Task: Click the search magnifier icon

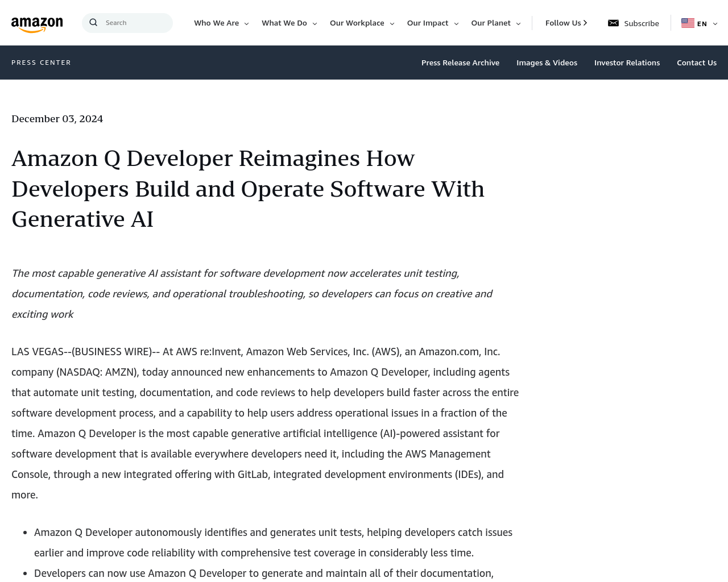Action: 93,23
